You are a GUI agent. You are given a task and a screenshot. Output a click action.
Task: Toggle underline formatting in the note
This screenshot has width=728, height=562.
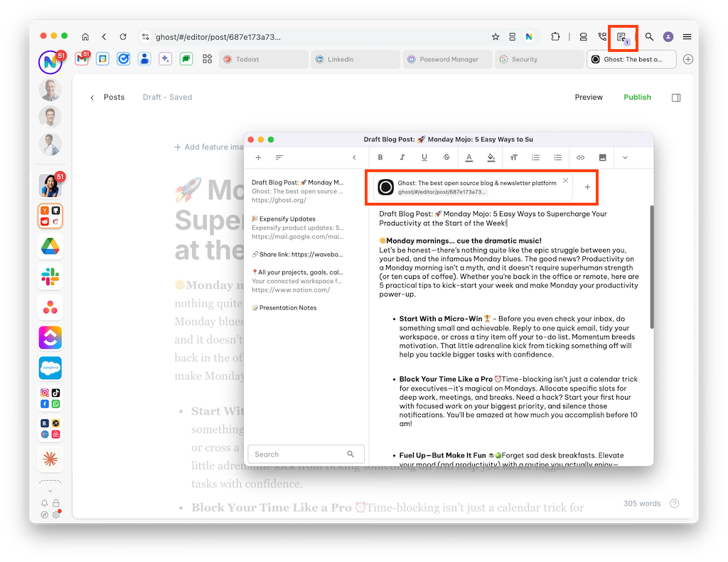pyautogui.click(x=424, y=157)
